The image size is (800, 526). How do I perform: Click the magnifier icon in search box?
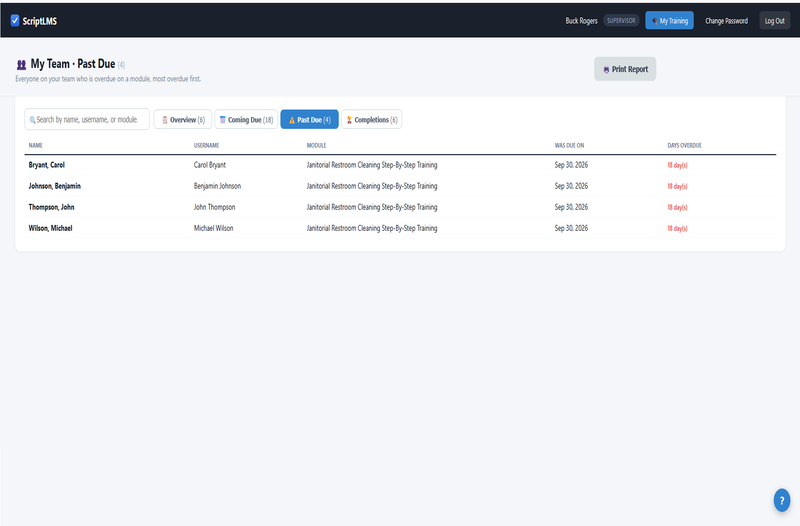33,120
